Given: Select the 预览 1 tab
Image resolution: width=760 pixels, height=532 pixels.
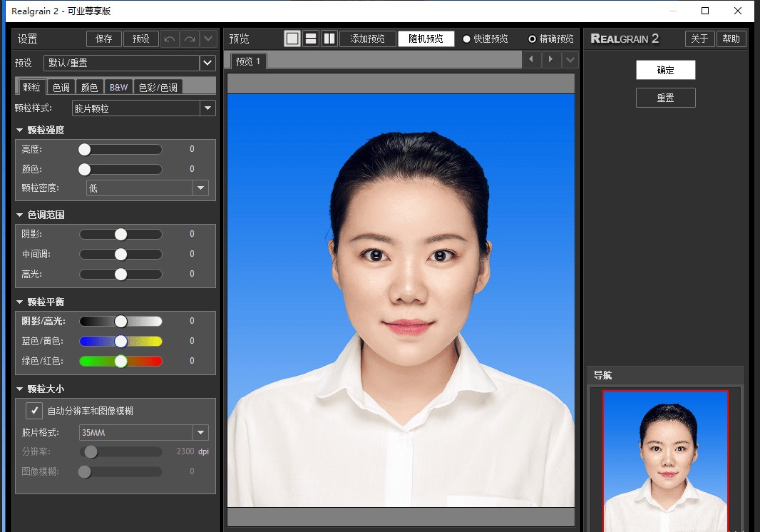Looking at the screenshot, I should (x=247, y=61).
